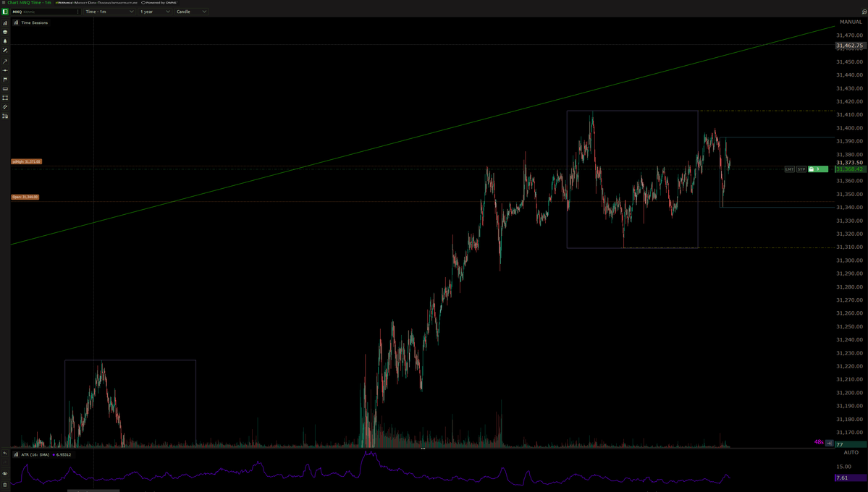
Task: Toggle the MANUAL price scale mode
Action: (851, 22)
